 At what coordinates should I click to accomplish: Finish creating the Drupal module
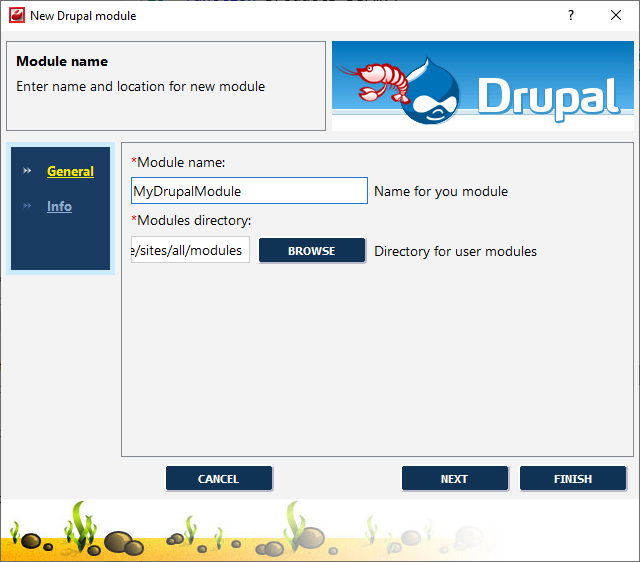pyautogui.click(x=573, y=478)
